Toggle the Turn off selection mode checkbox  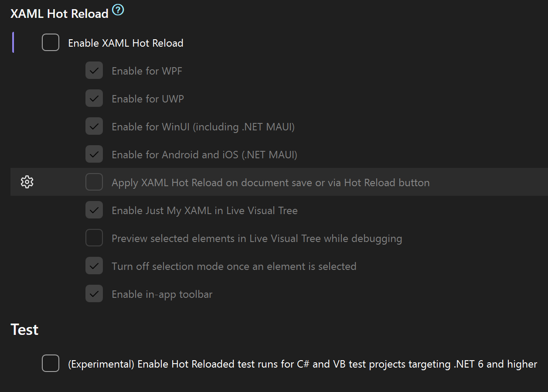tap(94, 266)
